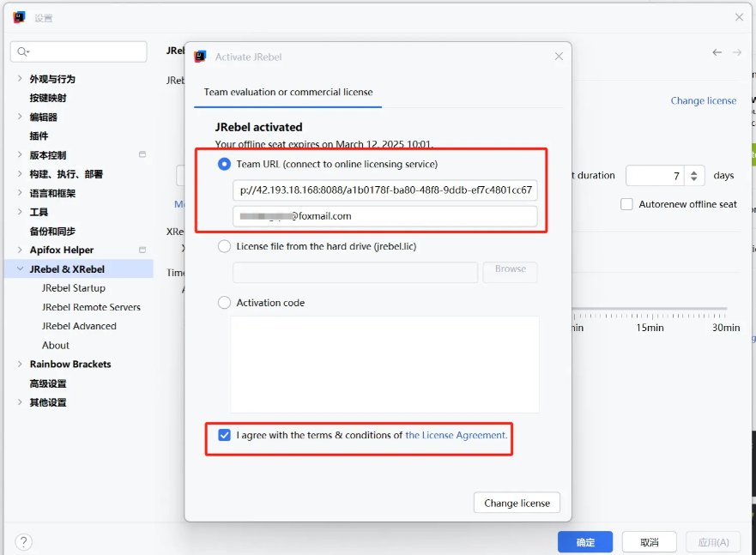Enable Autorenew offline seat checkbox
756x555 pixels.
click(626, 204)
